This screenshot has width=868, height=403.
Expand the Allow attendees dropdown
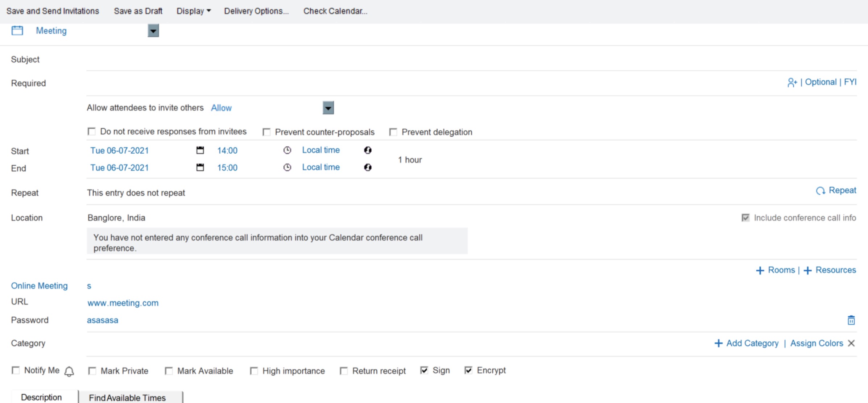click(x=327, y=108)
